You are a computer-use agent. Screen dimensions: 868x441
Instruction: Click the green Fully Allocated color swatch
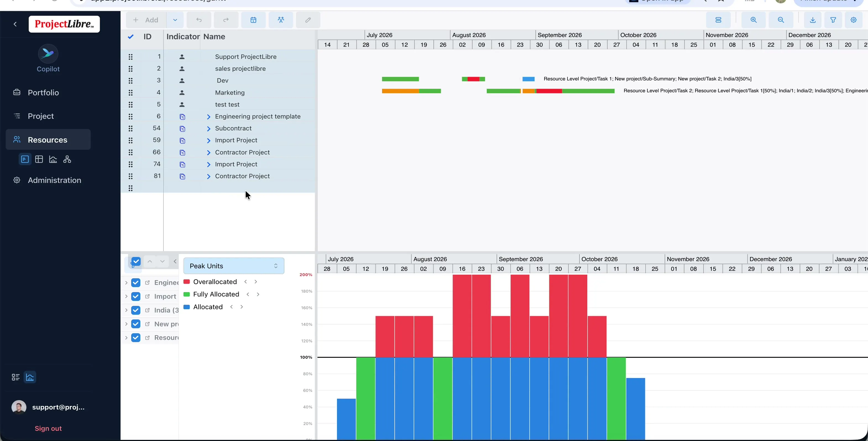tap(187, 294)
